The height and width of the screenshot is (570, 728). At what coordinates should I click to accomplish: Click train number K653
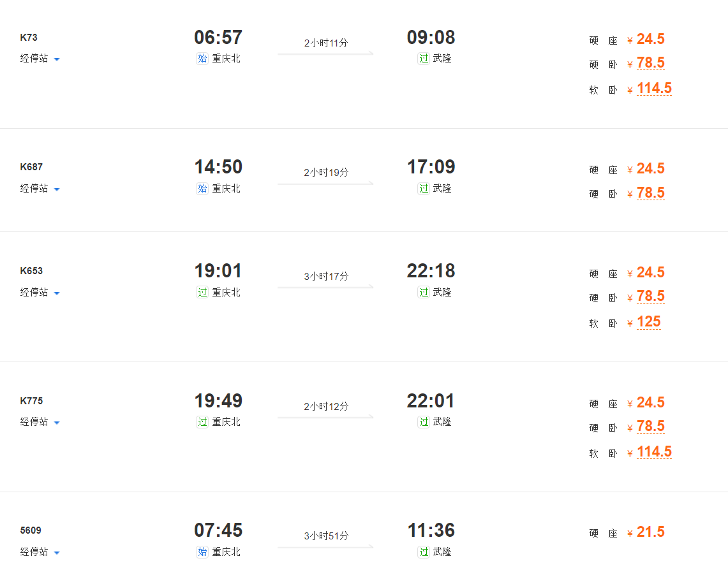(x=31, y=271)
